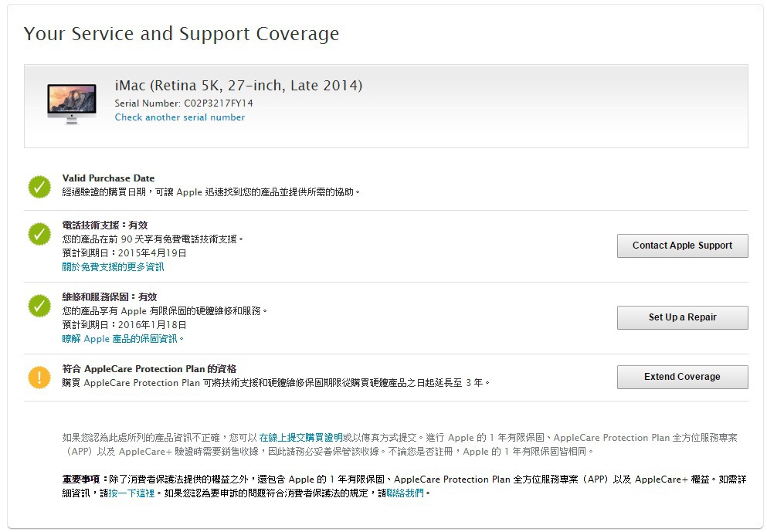
Task: Click the 預計到期日：2015年4月19日 text
Action: [124, 253]
